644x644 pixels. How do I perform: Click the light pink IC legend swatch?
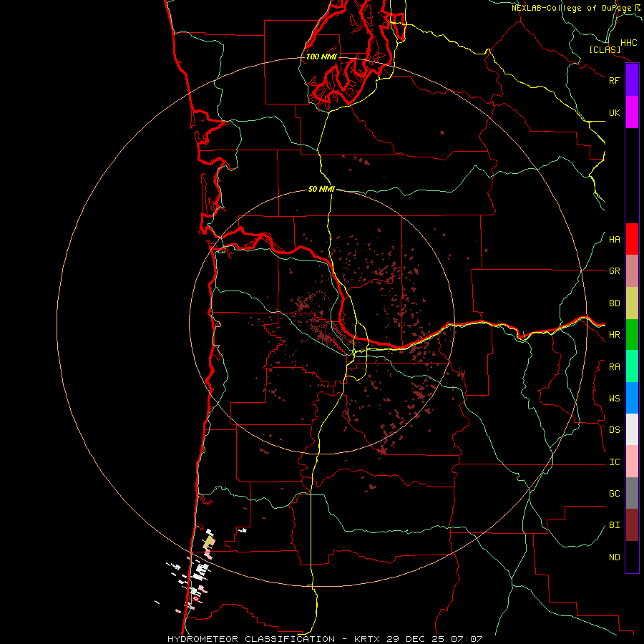coord(632,462)
